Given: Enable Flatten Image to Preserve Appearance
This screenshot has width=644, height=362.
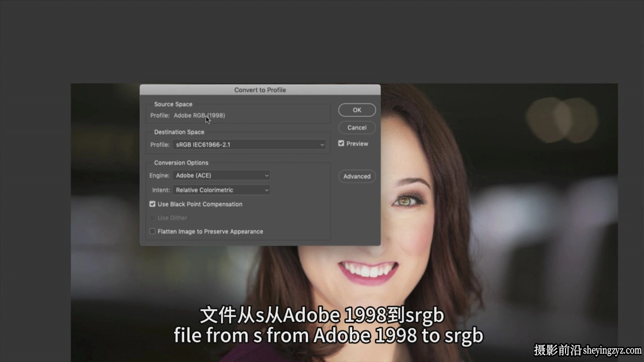Looking at the screenshot, I should pyautogui.click(x=152, y=231).
